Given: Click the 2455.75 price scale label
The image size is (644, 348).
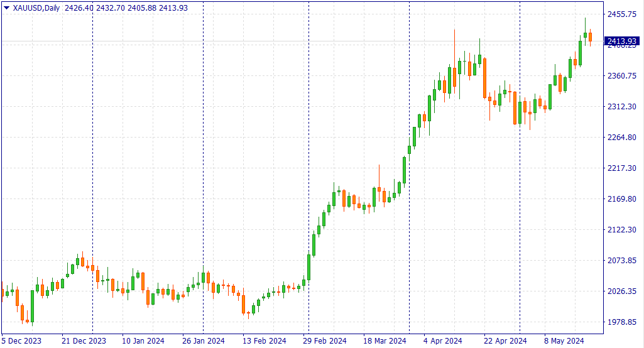Looking at the screenshot, I should click(621, 14).
